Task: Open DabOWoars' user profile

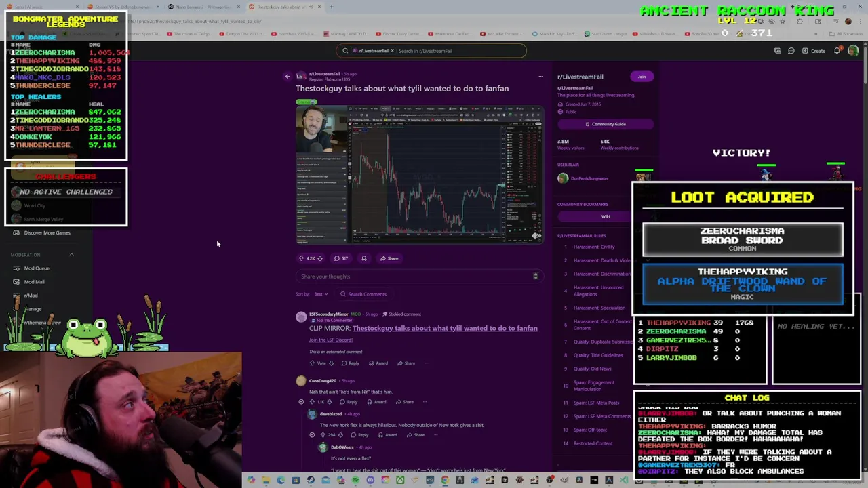Action: tap(342, 447)
